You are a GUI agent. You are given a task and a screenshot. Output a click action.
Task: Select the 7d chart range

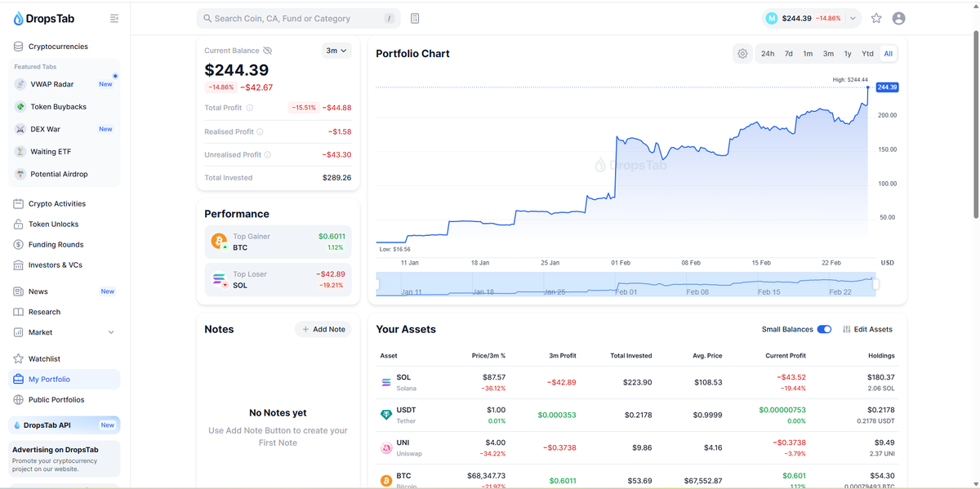(x=789, y=54)
